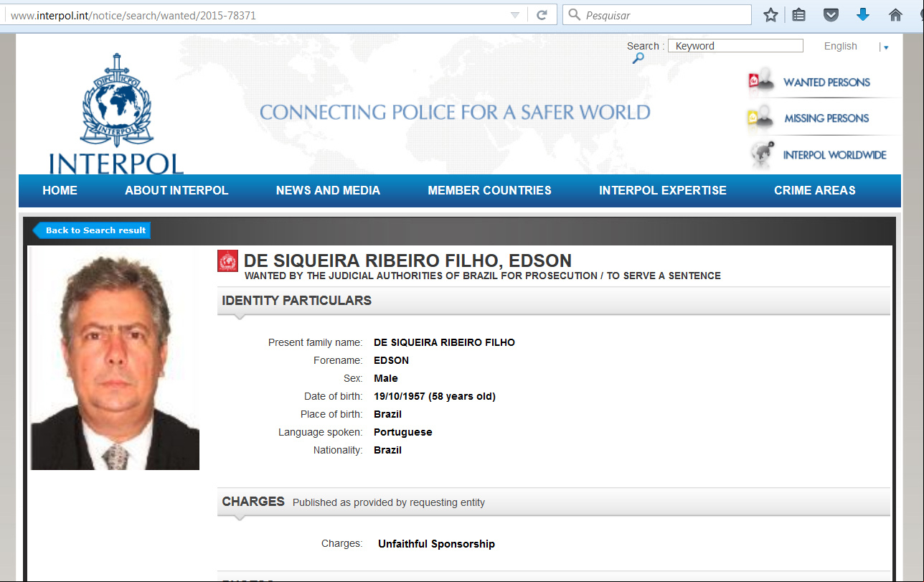Viewport: 924px width, 582px height.
Task: Click the charge text Unfaithful Sponsorship
Action: [436, 544]
